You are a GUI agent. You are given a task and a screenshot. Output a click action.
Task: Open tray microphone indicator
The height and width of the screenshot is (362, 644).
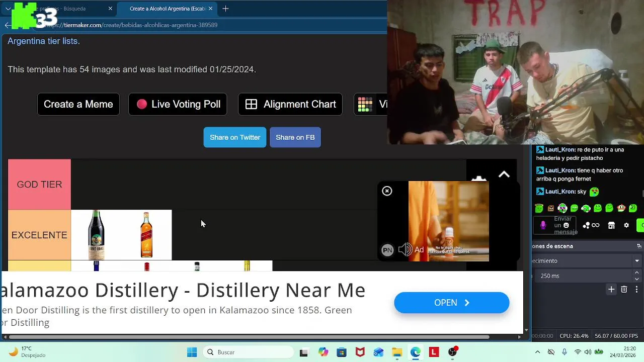[565, 352]
